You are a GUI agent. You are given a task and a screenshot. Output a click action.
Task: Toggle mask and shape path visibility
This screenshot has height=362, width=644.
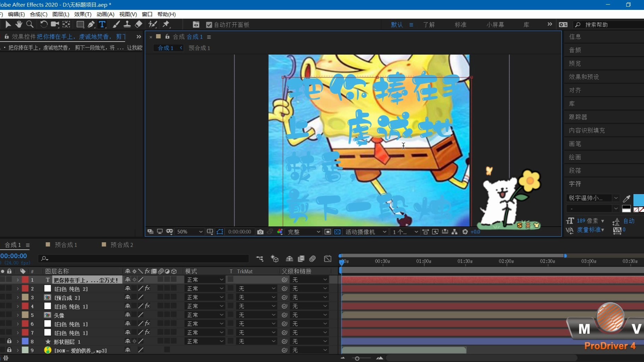pyautogui.click(x=220, y=232)
